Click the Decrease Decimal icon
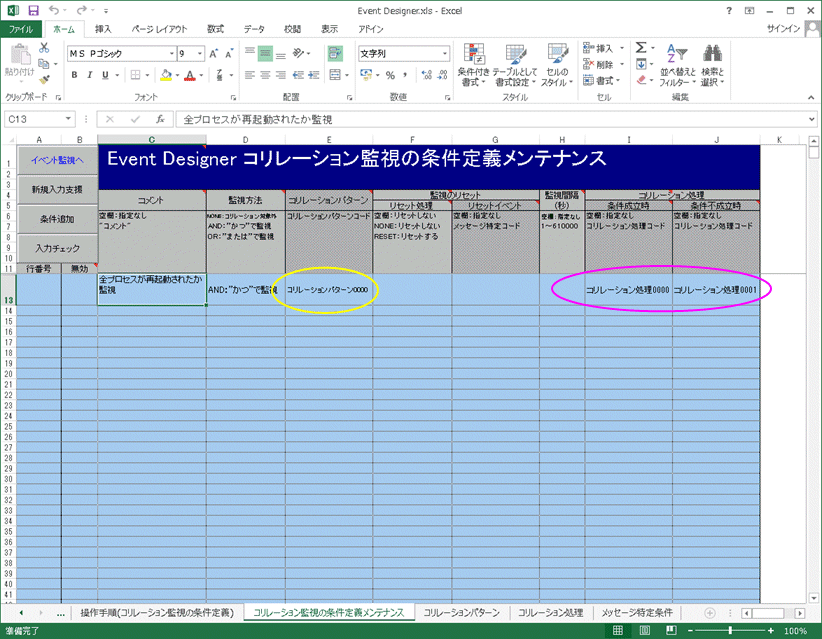This screenshot has width=822, height=639. (x=442, y=75)
